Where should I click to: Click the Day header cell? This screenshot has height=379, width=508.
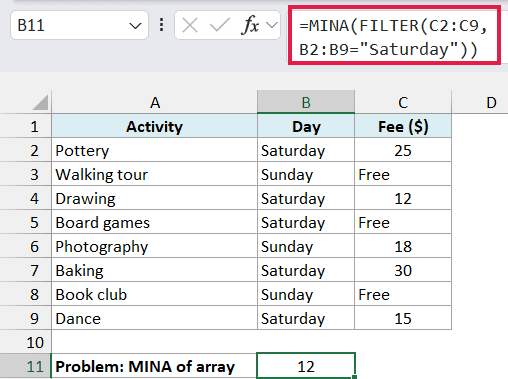pos(306,126)
